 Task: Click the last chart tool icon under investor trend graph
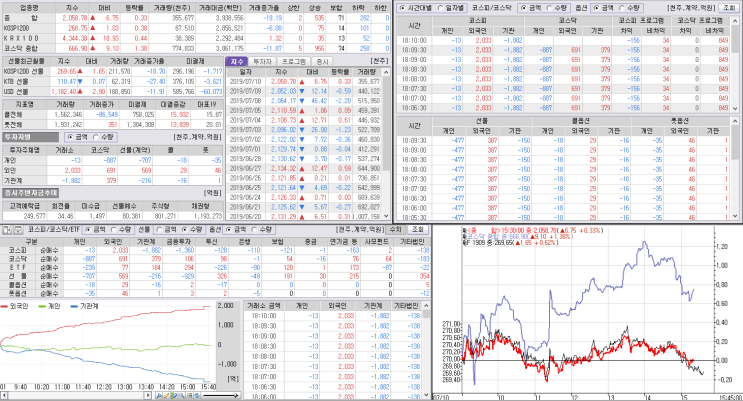click(x=197, y=395)
